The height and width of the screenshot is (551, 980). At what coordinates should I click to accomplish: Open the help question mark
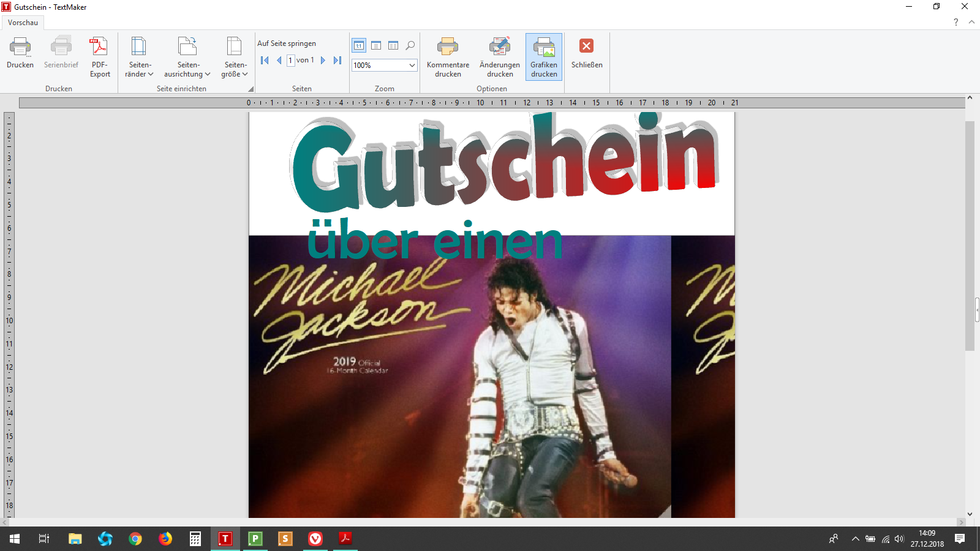click(x=956, y=22)
